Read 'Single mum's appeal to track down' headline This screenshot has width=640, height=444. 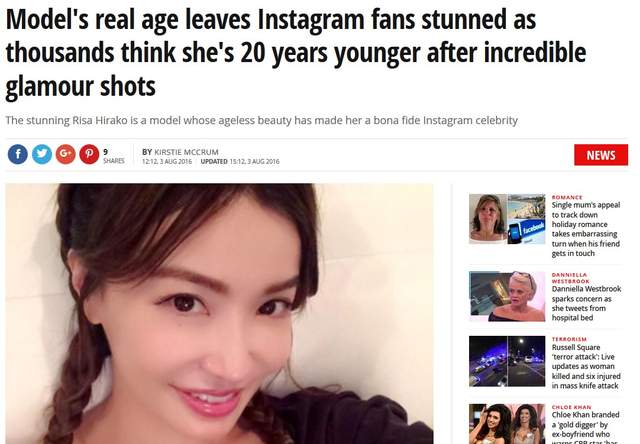[586, 229]
